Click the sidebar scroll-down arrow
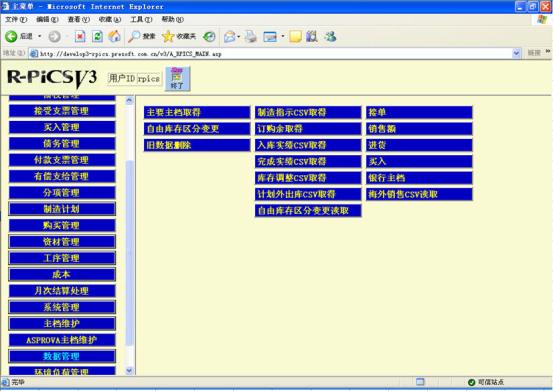Image resolution: width=553 pixels, height=391 pixels. click(x=129, y=371)
